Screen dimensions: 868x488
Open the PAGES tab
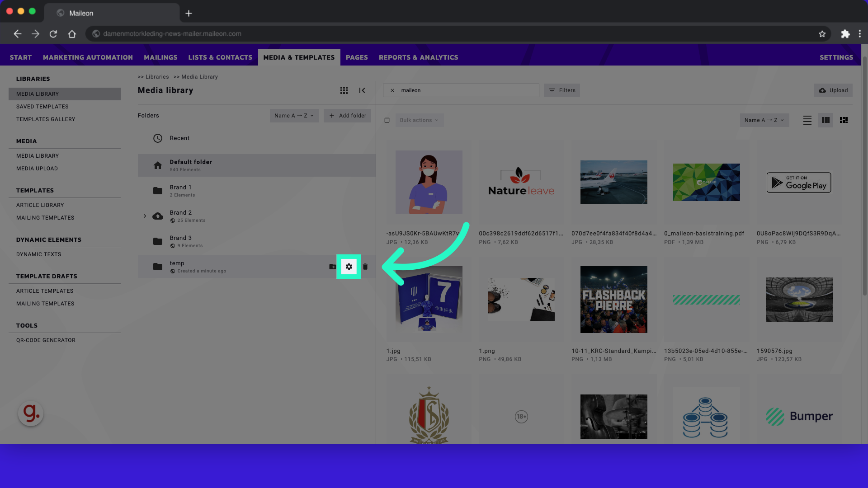coord(357,57)
